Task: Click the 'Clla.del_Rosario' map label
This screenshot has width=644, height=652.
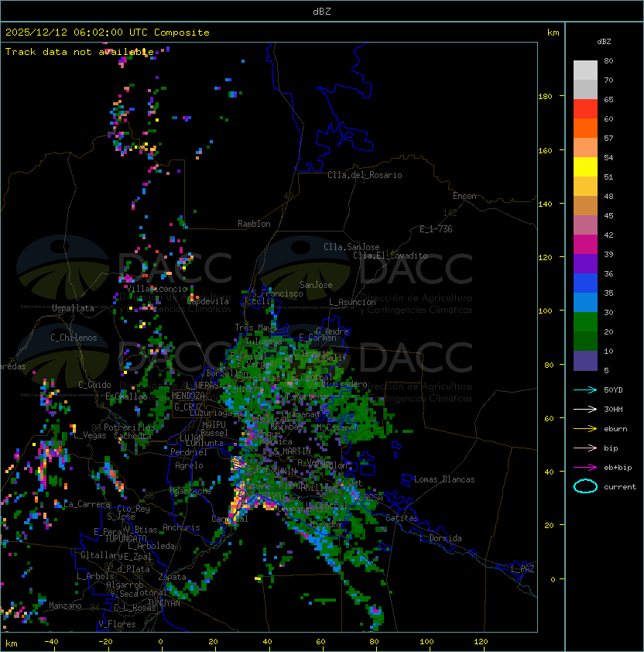Action: [x=365, y=175]
